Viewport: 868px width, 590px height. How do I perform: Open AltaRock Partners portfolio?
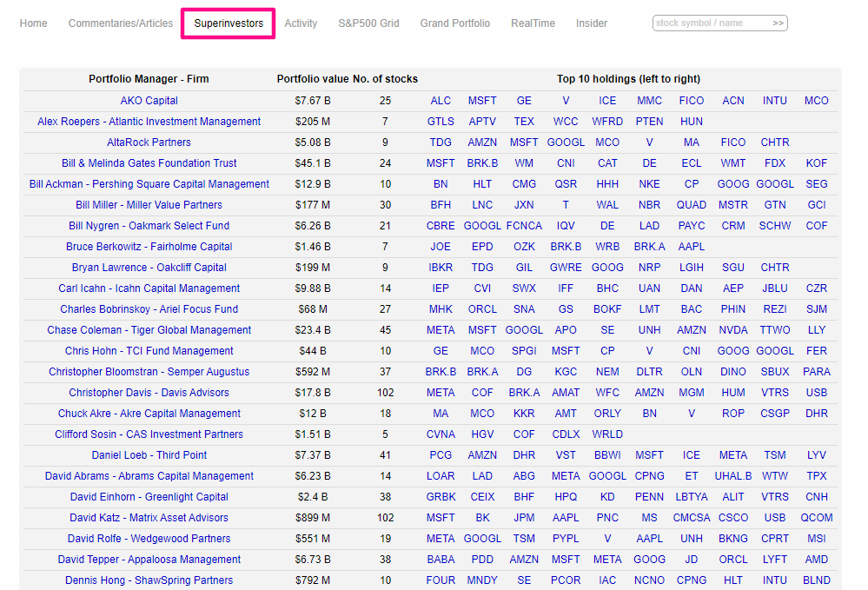pos(149,143)
